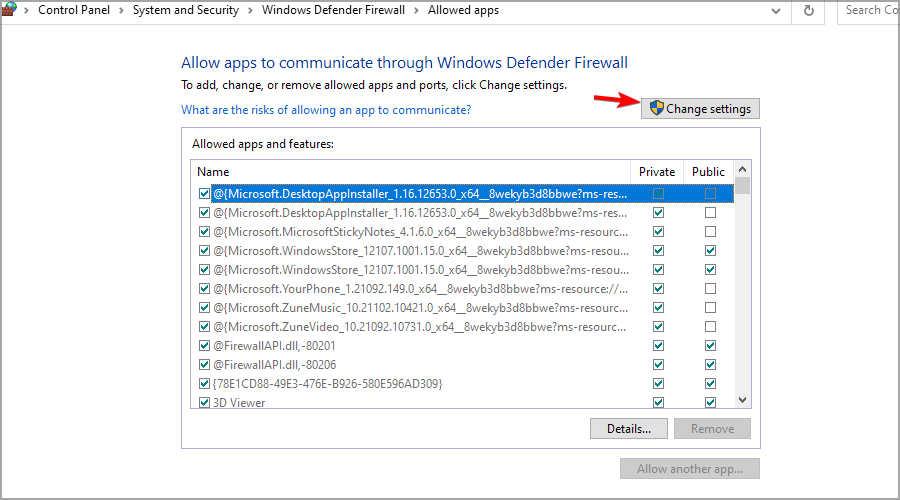Screen dimensions: 900x500
Task: Toggle the FirewallAPI.dll,-80201 name checkbox
Action: coord(204,346)
